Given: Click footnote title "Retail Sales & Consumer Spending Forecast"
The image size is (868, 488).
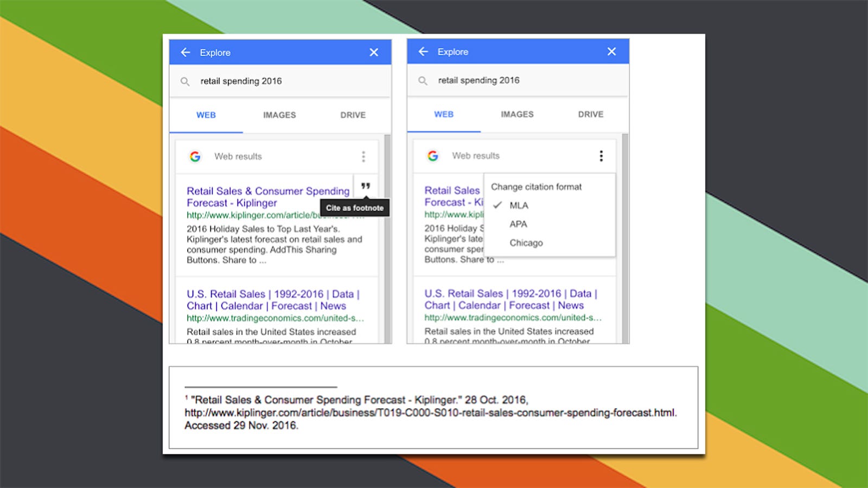Looking at the screenshot, I should [300, 400].
